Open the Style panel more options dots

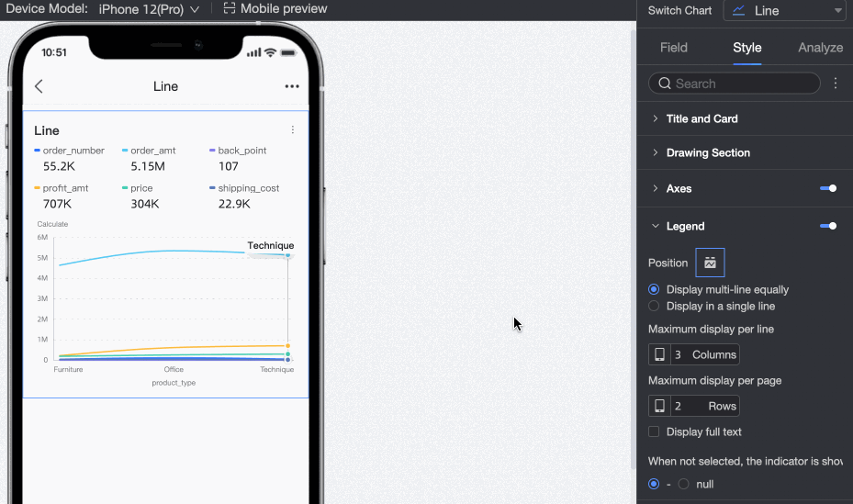coord(836,84)
